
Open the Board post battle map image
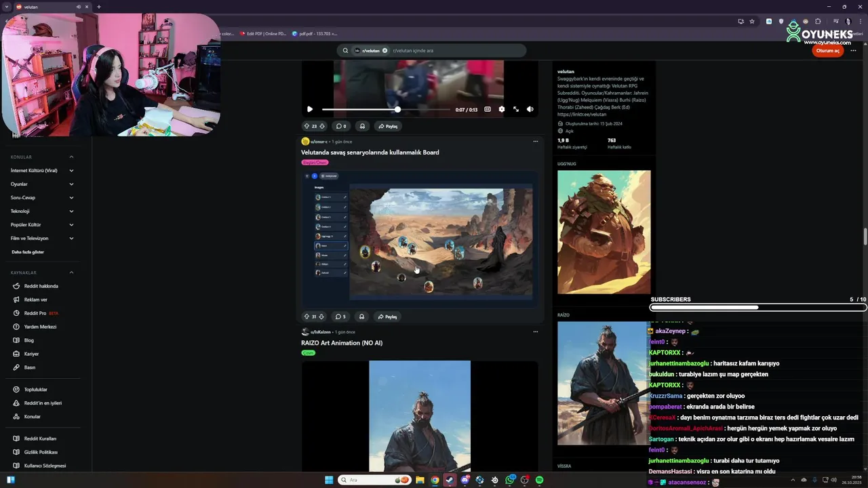coord(420,238)
